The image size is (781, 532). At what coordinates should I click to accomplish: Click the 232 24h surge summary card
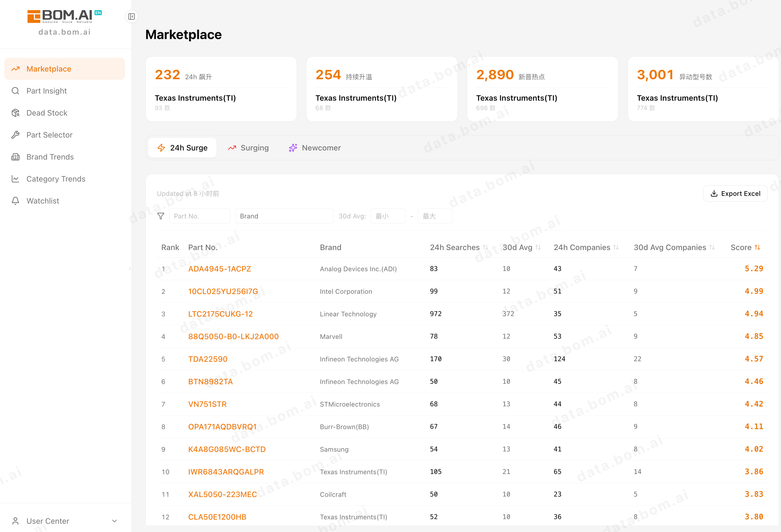pos(221,89)
